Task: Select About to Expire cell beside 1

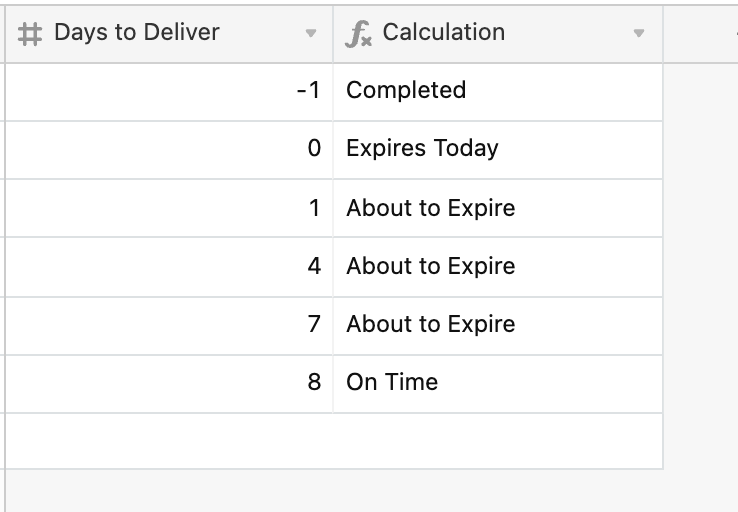Action: [x=498, y=208]
